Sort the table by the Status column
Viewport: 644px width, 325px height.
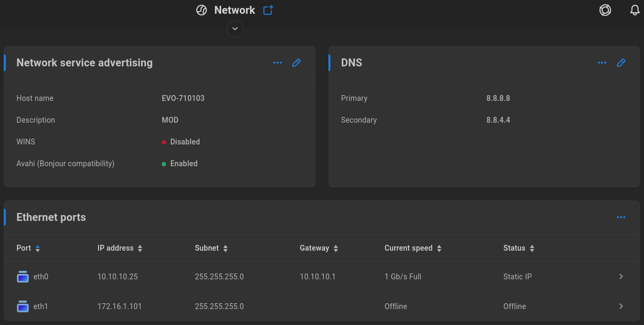click(519, 248)
